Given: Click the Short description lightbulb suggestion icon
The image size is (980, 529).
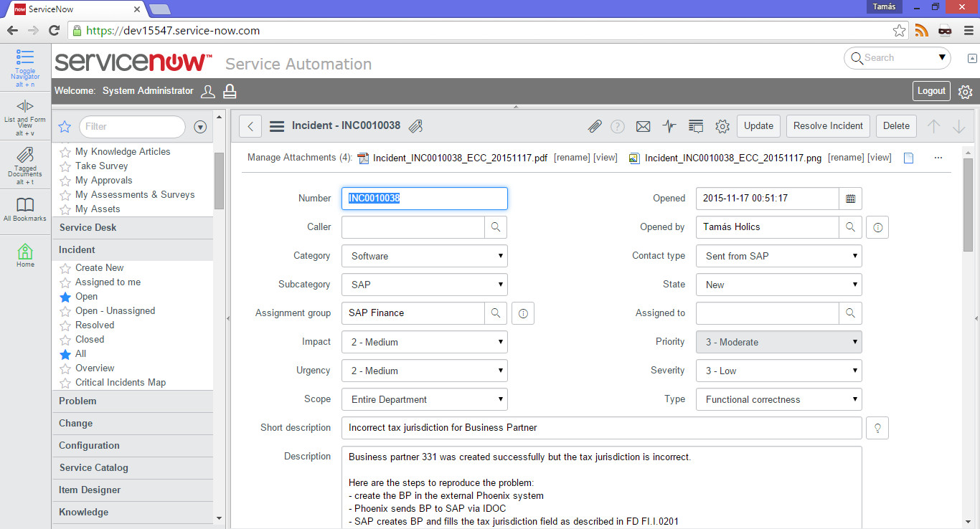Looking at the screenshot, I should pos(877,428).
